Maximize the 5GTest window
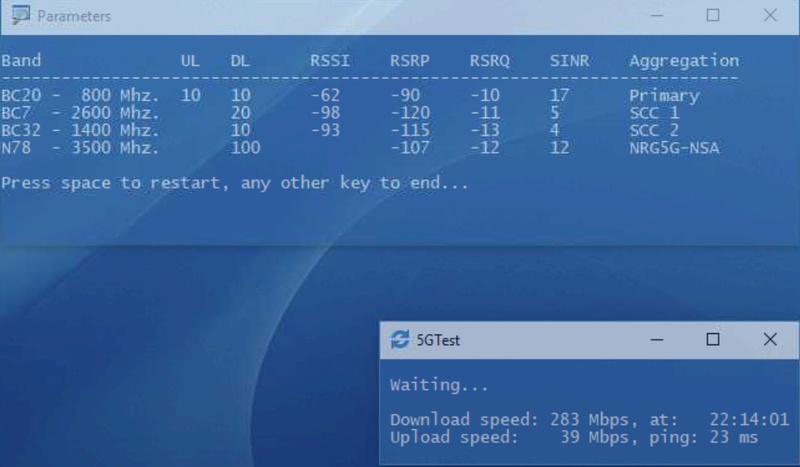This screenshot has height=467, width=800. click(x=713, y=339)
